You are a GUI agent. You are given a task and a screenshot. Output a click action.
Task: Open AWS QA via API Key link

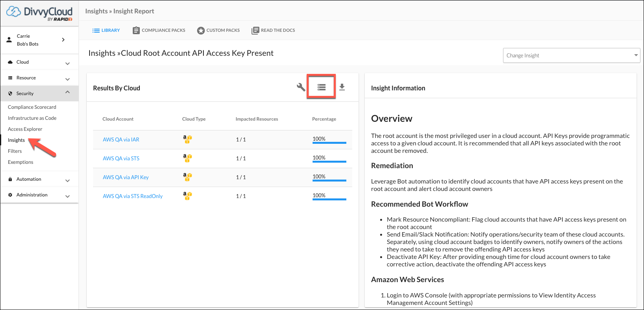click(126, 177)
